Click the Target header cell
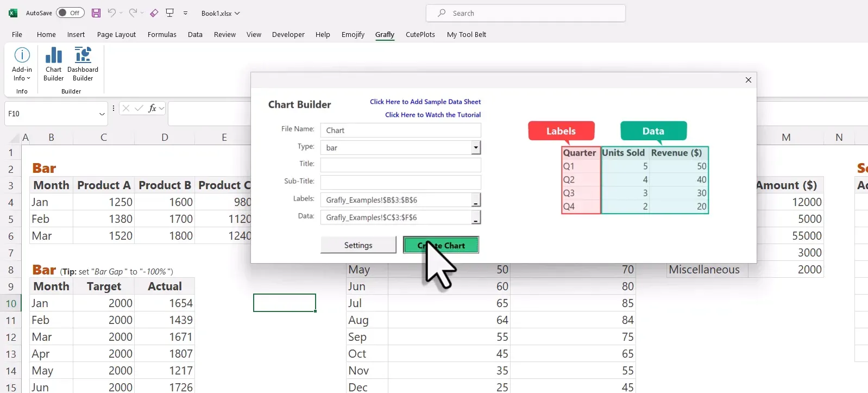 pos(104,286)
